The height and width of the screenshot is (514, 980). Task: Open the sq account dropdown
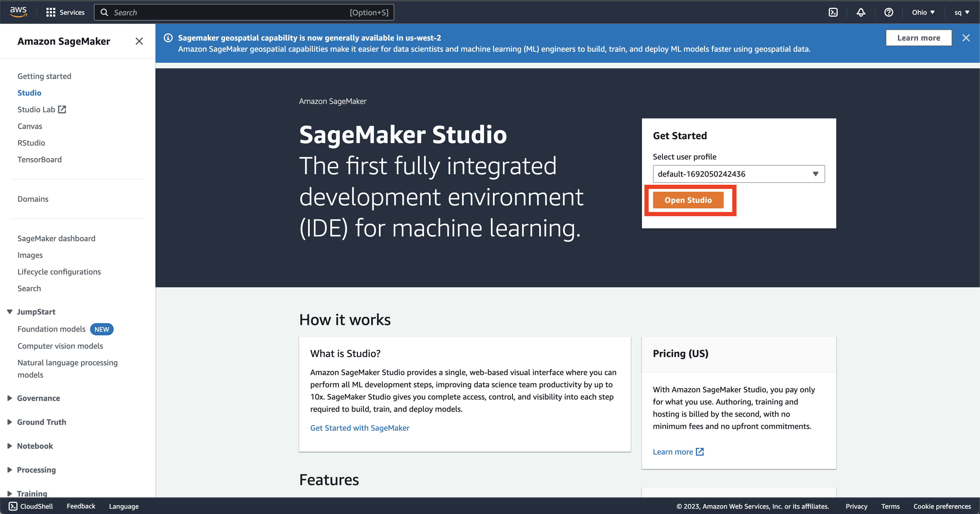pyautogui.click(x=961, y=12)
